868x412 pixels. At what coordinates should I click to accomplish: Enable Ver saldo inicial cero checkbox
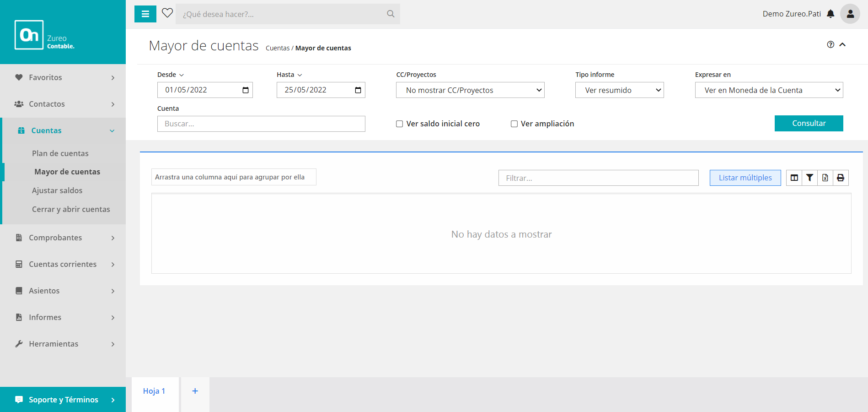pos(400,124)
